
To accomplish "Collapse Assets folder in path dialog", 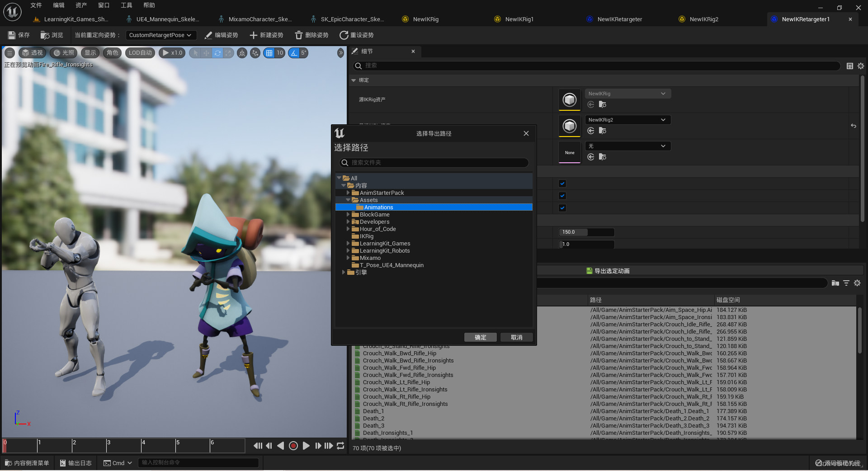I will 348,200.
